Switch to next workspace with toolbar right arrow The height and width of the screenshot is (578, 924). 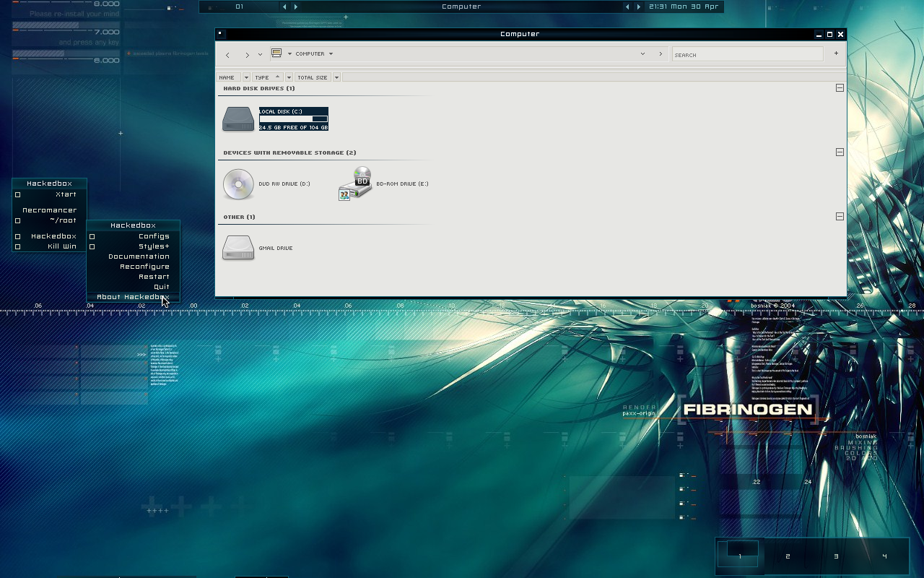pos(295,7)
